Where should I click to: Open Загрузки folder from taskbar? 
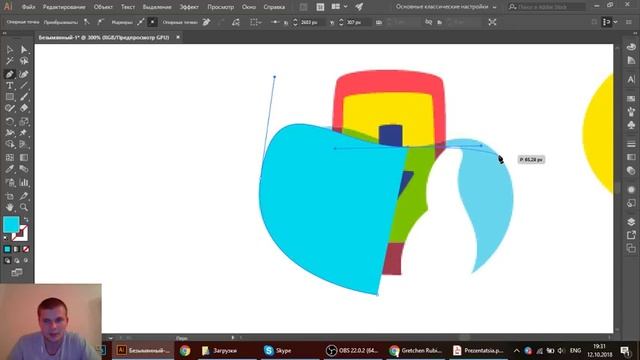[x=220, y=351]
